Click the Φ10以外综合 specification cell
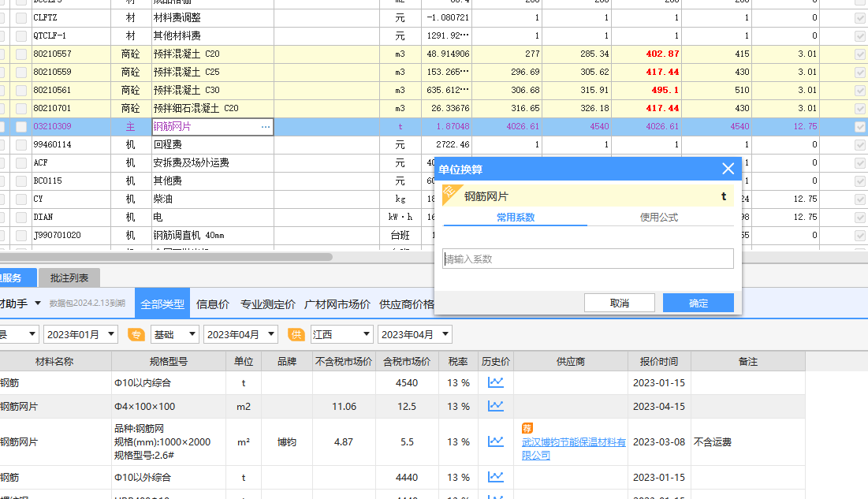 click(x=168, y=478)
